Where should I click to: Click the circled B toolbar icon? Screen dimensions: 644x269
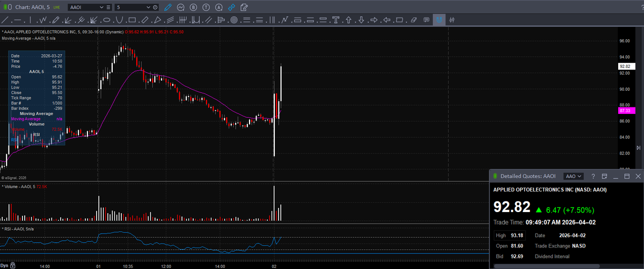click(193, 8)
